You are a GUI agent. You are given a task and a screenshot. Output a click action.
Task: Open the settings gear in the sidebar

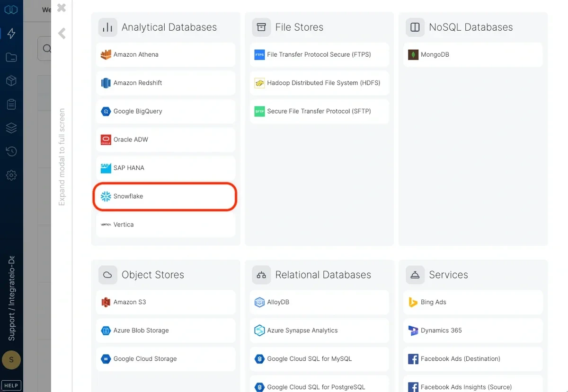click(11, 175)
